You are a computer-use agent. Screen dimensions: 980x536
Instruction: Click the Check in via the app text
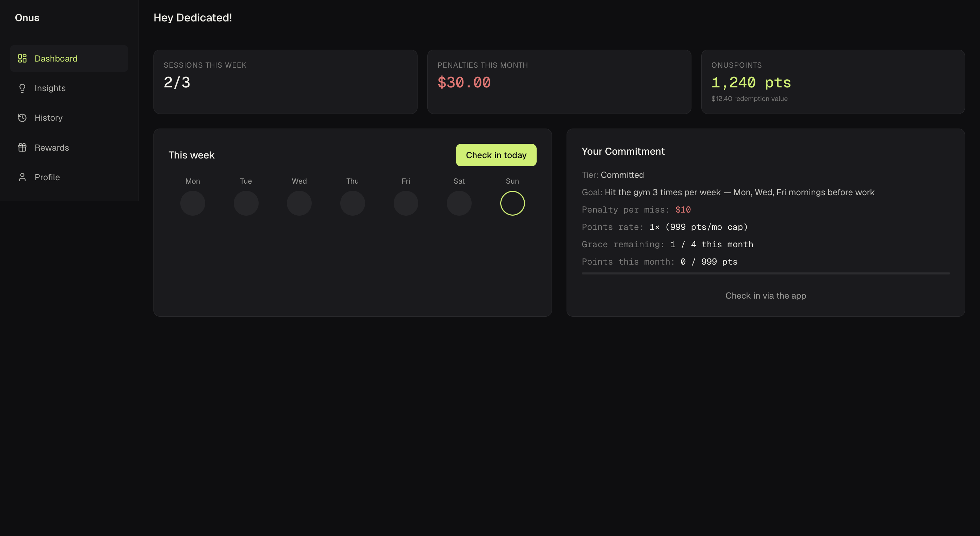765,296
